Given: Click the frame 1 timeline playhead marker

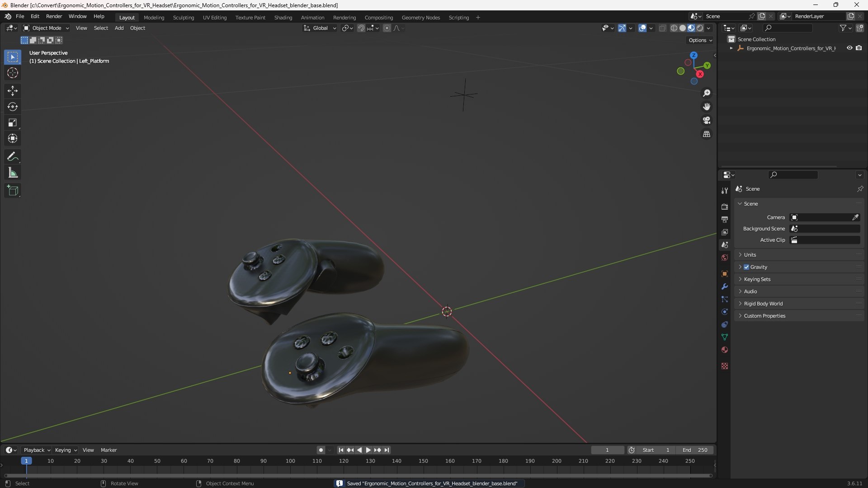Looking at the screenshot, I should pos(26,461).
